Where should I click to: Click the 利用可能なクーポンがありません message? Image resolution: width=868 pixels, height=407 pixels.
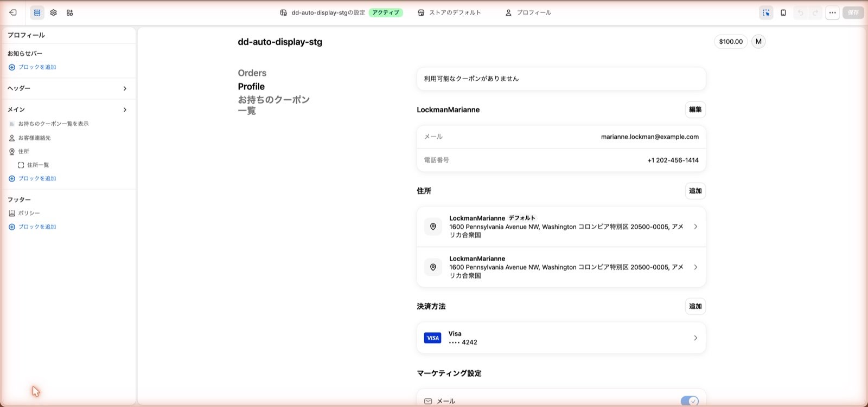pyautogui.click(x=471, y=79)
